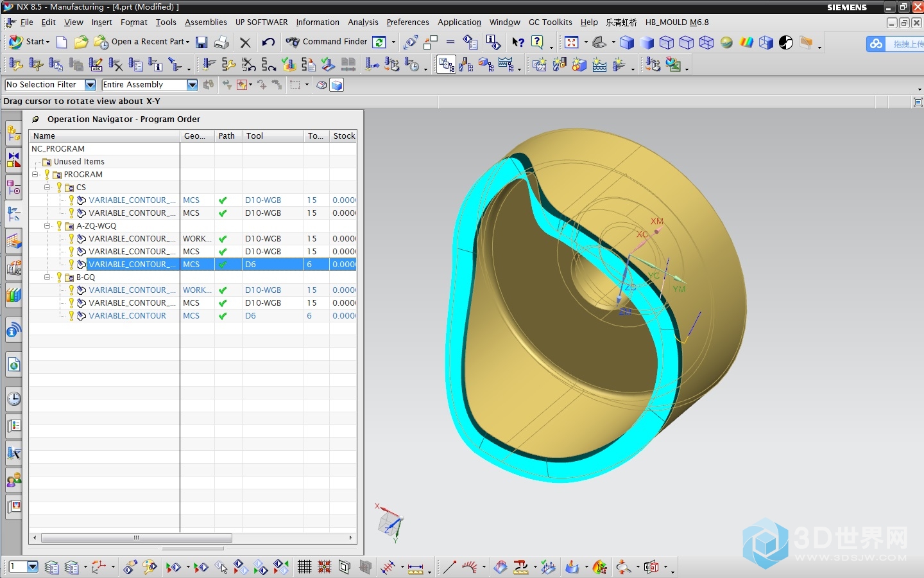Click the cloud upload button at top right
The image size is (924, 578).
(894, 44)
